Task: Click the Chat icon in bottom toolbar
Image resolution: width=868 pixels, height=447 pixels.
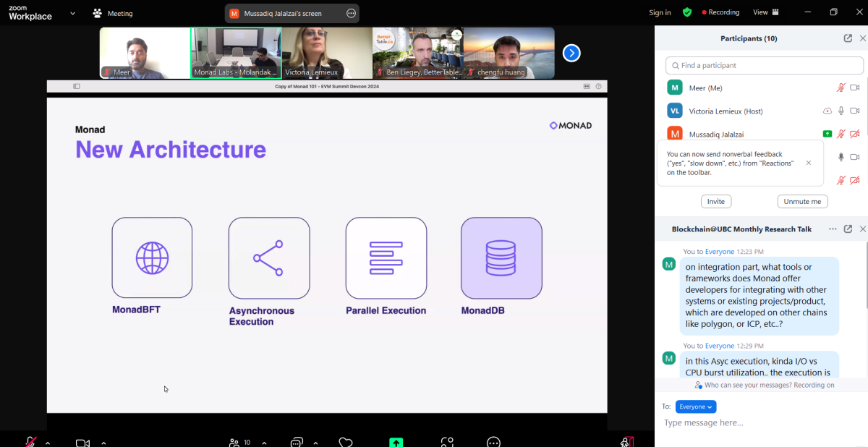Action: point(297,442)
